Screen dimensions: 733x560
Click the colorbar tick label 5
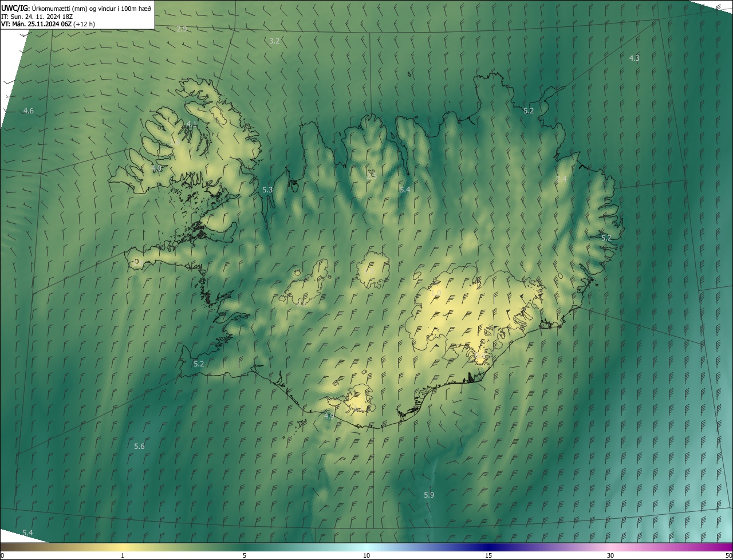click(x=245, y=555)
